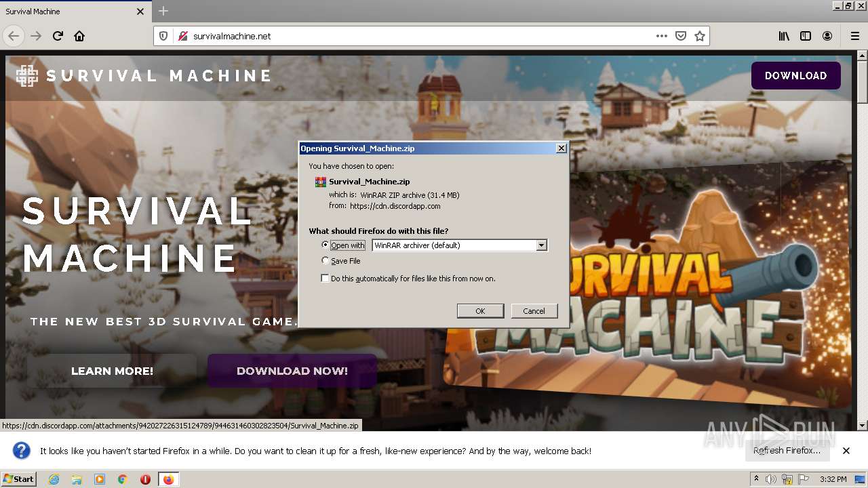Click the LEARN MORE! button
Screen dimensions: 868x488
pos(112,371)
